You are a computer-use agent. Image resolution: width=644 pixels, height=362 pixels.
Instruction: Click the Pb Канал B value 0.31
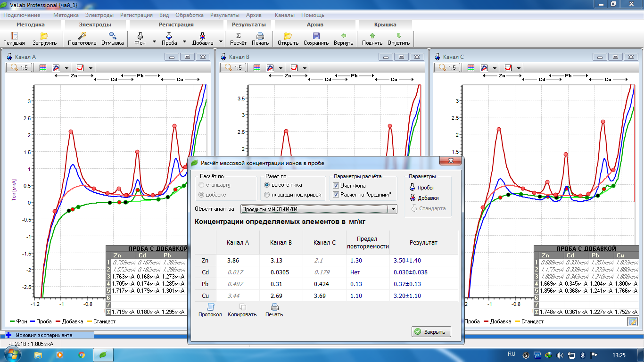[x=276, y=284]
